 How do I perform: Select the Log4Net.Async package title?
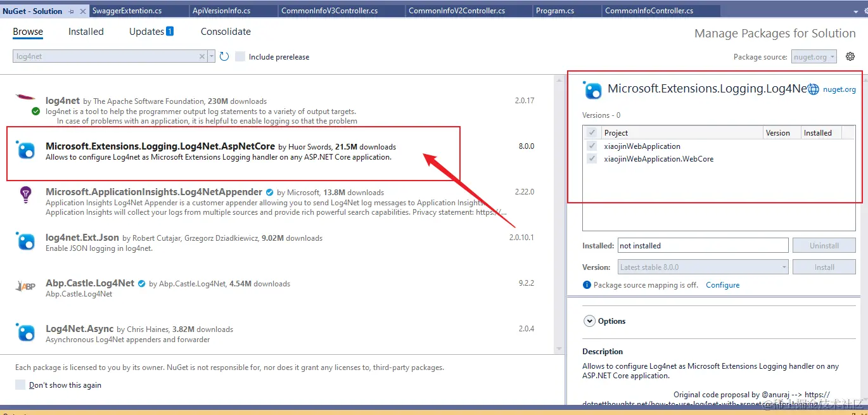(x=80, y=328)
